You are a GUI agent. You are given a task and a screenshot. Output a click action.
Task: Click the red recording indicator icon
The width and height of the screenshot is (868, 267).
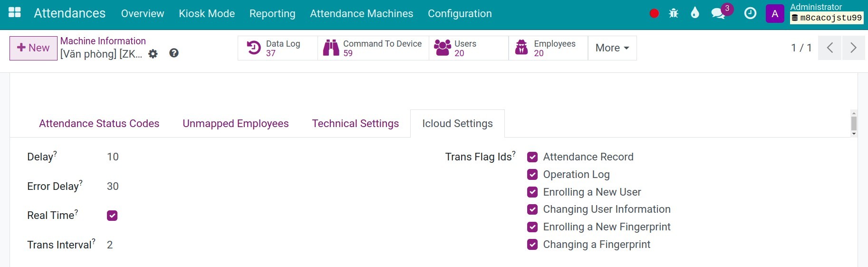654,13
